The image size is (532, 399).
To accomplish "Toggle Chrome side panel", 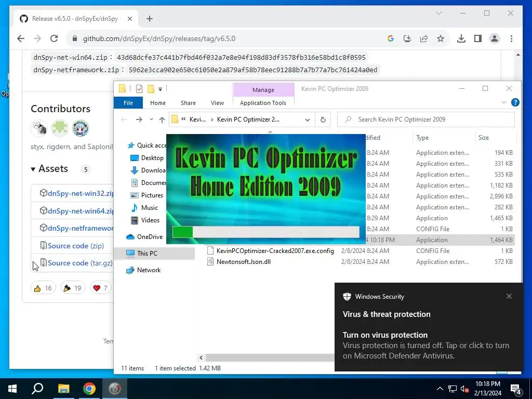I will 478,38.
